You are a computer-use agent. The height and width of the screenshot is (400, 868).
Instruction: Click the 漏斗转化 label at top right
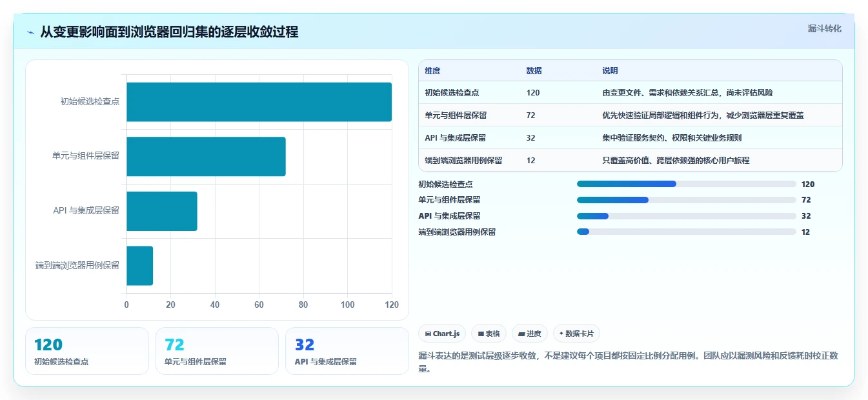(x=825, y=28)
